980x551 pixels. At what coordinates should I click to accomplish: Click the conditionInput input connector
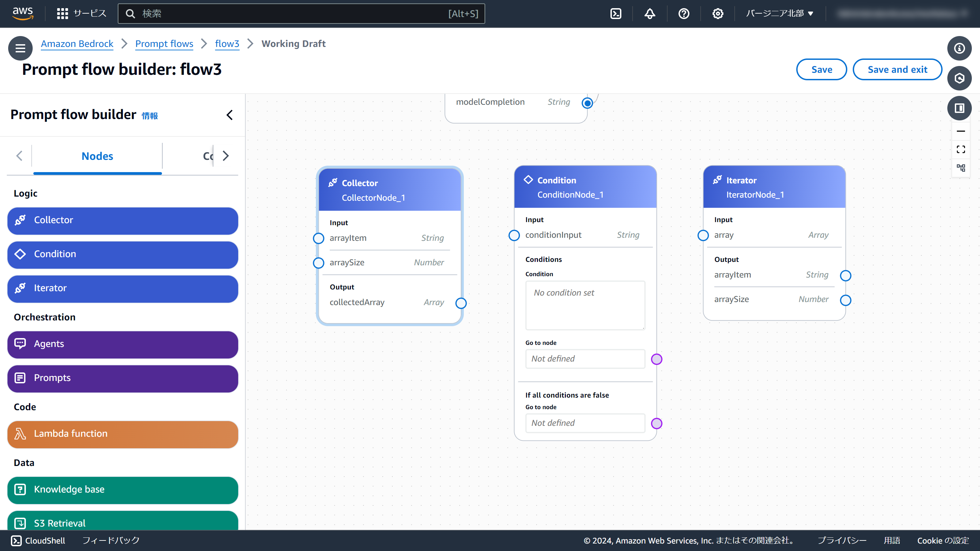pos(514,235)
